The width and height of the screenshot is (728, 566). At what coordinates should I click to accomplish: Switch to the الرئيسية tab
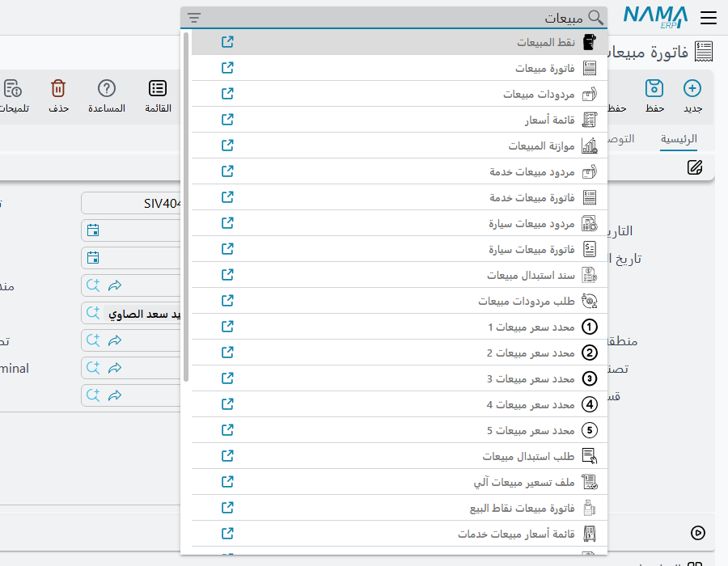coord(679,139)
